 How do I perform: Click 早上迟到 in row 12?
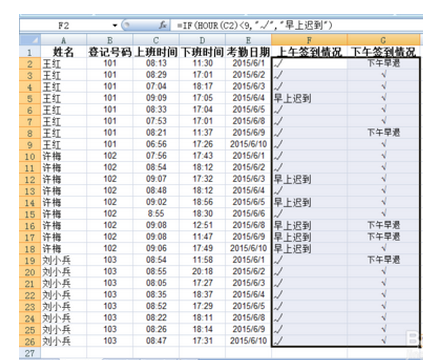[x=292, y=179]
